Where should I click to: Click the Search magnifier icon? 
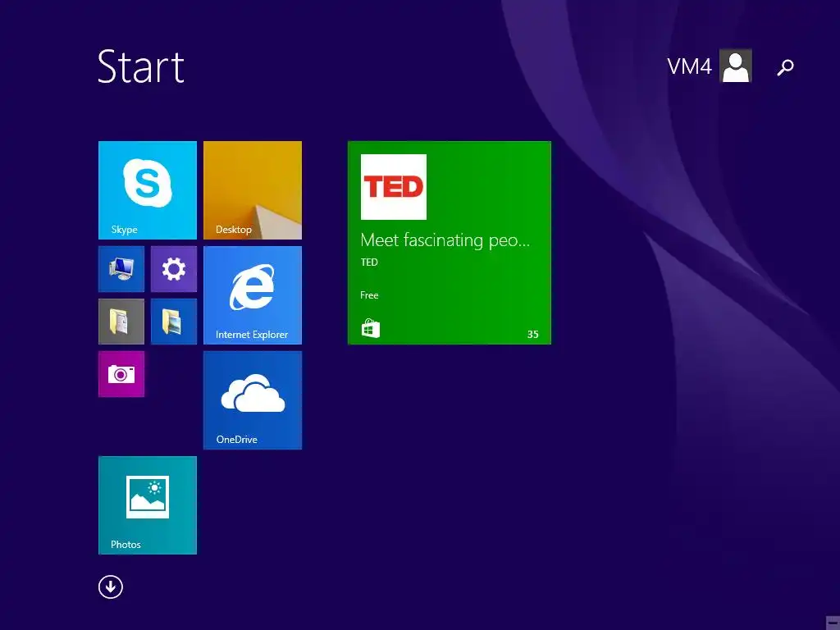785,67
